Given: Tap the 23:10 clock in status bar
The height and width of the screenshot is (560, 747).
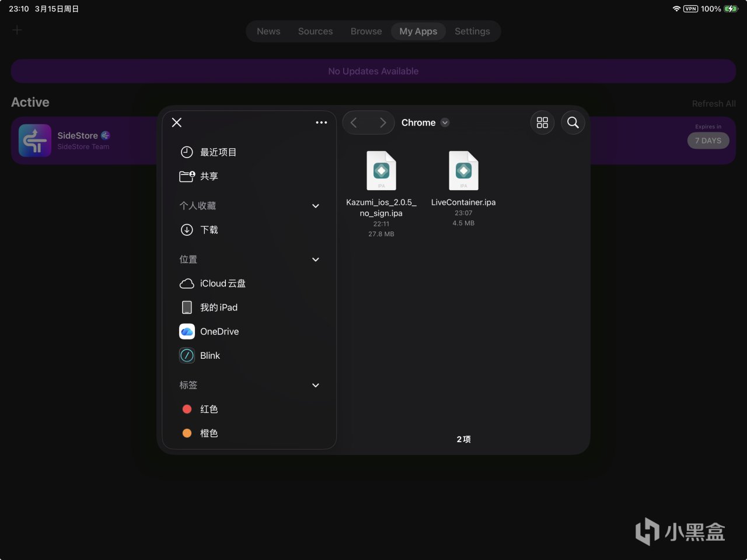Looking at the screenshot, I should click(19, 9).
